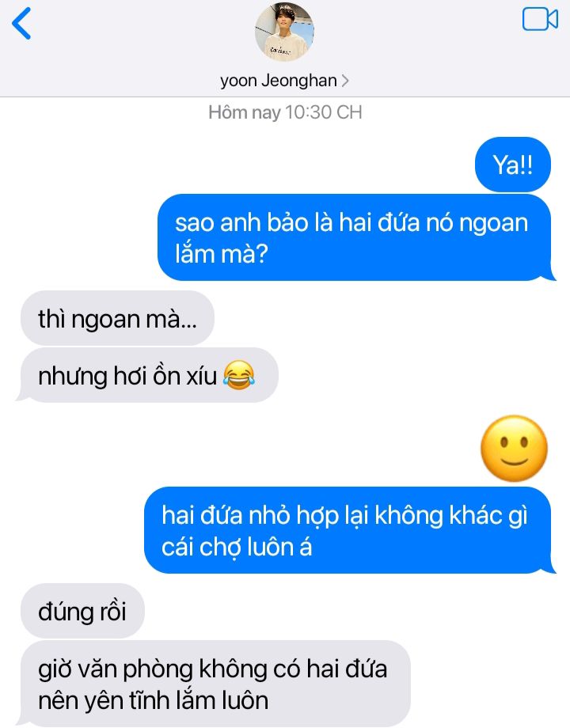Image resolution: width=570 pixels, height=728 pixels.
Task: Select the 'Ya!!' message bubble
Action: 513,165
